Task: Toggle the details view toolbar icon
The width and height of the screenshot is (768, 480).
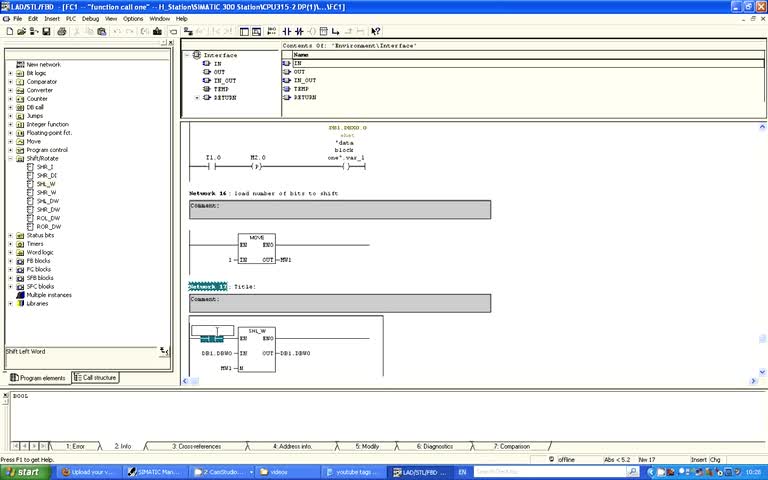Action: [256, 31]
